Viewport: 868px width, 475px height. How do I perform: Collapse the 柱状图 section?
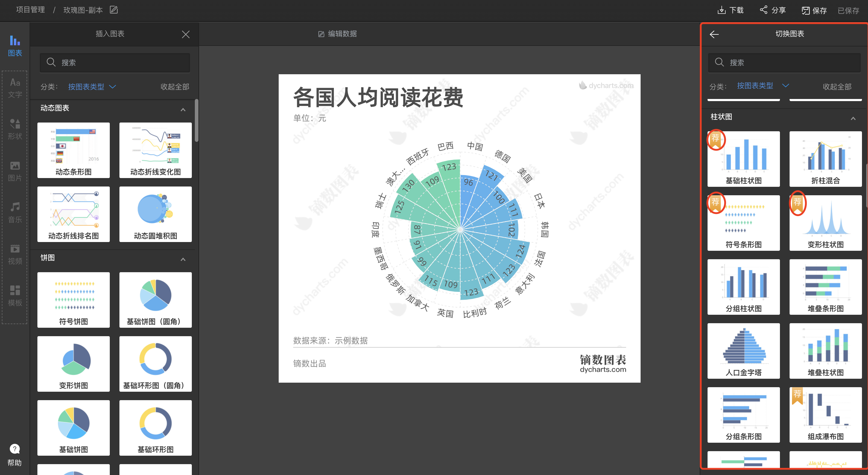[853, 118]
